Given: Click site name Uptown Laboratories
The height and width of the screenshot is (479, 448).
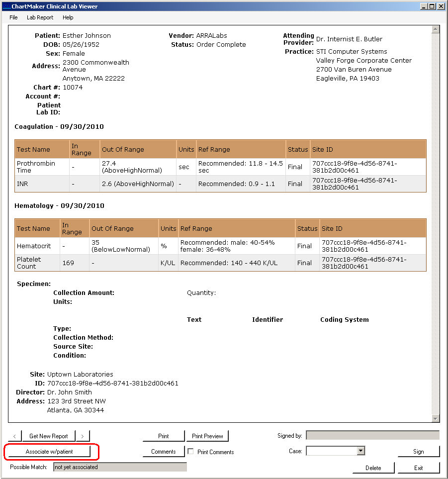Looking at the screenshot, I should [x=80, y=374].
